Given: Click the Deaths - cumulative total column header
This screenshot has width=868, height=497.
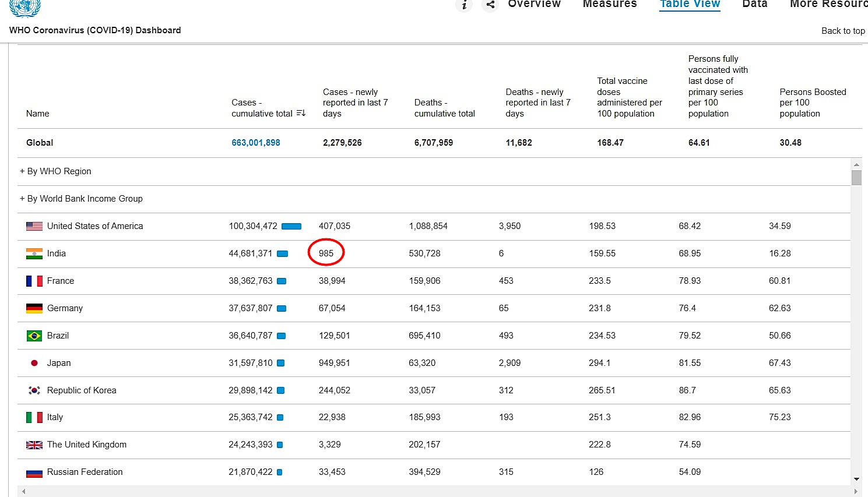Looking at the screenshot, I should (445, 108).
